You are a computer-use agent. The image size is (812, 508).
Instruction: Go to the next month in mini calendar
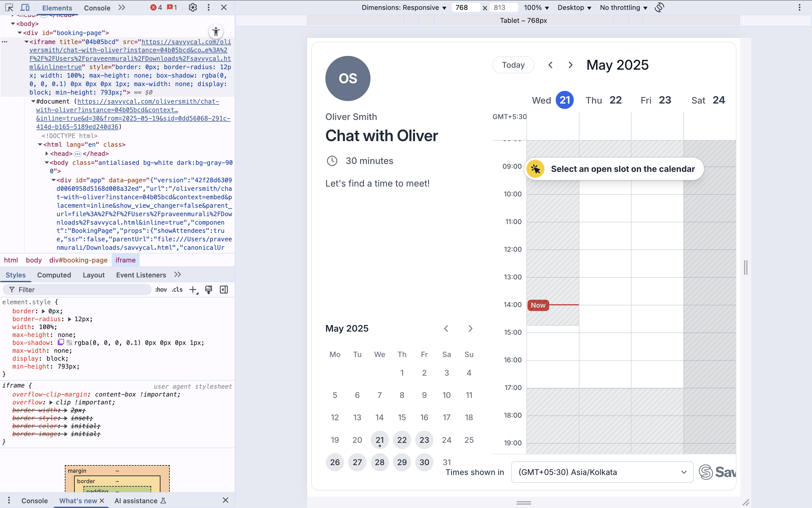click(x=470, y=329)
